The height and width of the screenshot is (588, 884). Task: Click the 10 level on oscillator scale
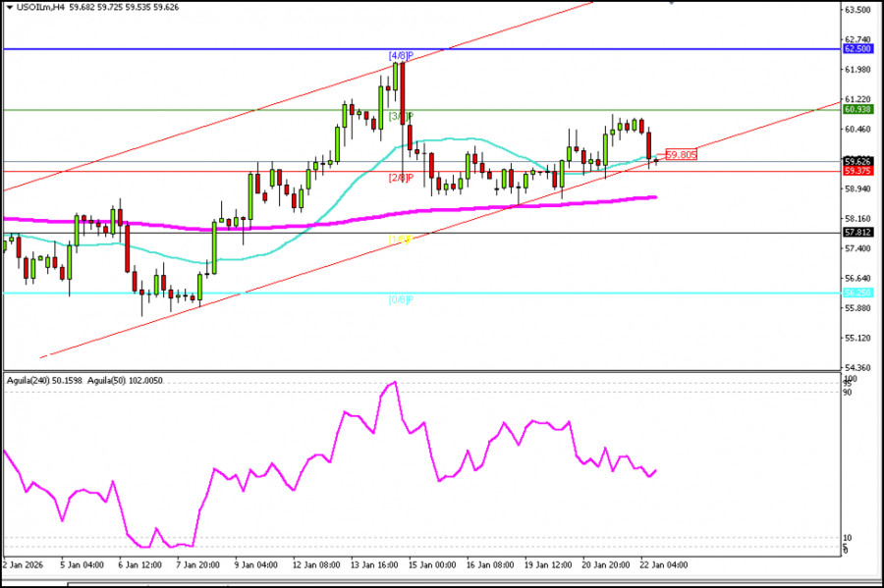click(x=848, y=538)
